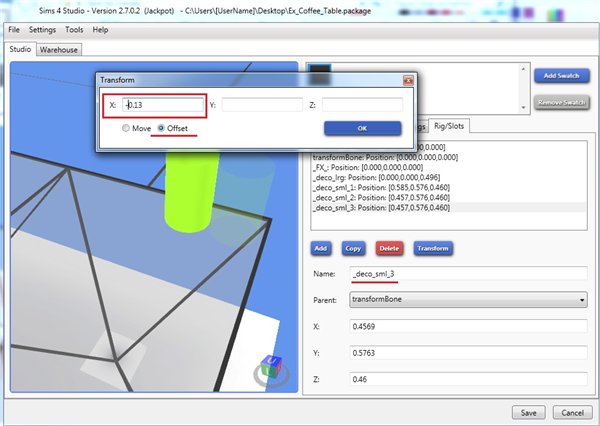Click the Name field with _deco_sml_3

click(x=467, y=272)
